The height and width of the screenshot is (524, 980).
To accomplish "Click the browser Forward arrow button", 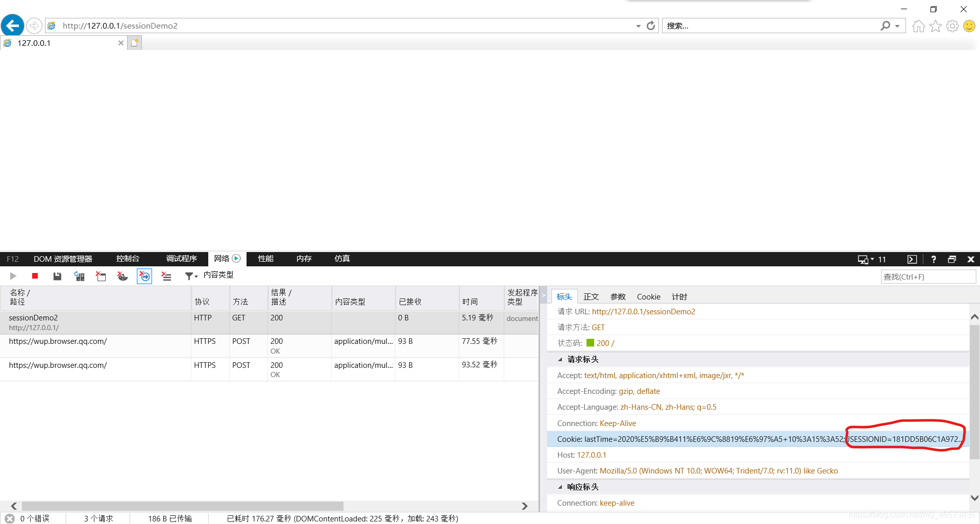I will [34, 26].
